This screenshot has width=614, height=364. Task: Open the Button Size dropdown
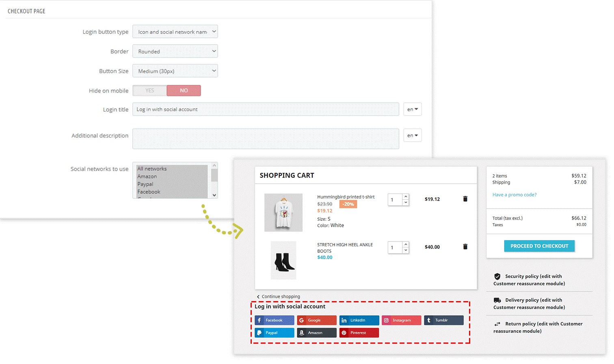[x=175, y=71]
